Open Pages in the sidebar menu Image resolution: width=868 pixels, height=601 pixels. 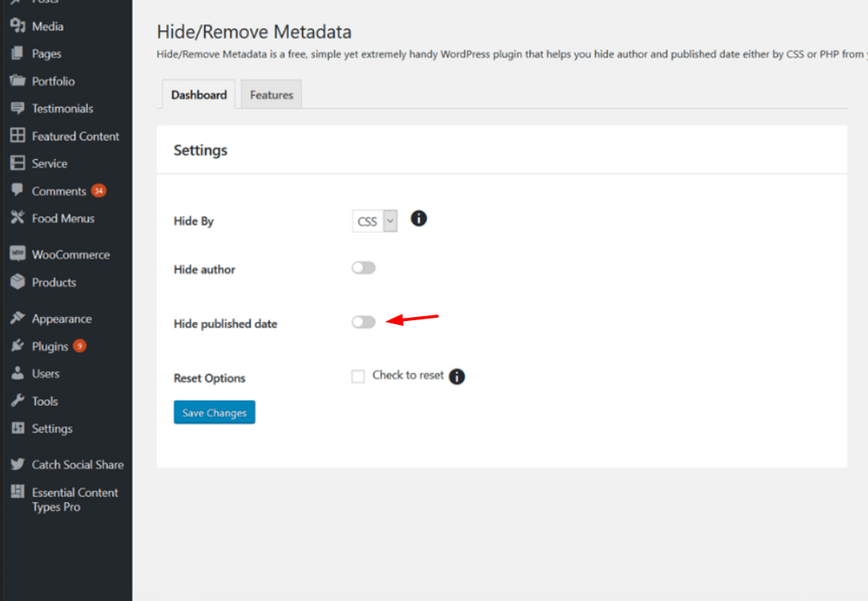[47, 54]
